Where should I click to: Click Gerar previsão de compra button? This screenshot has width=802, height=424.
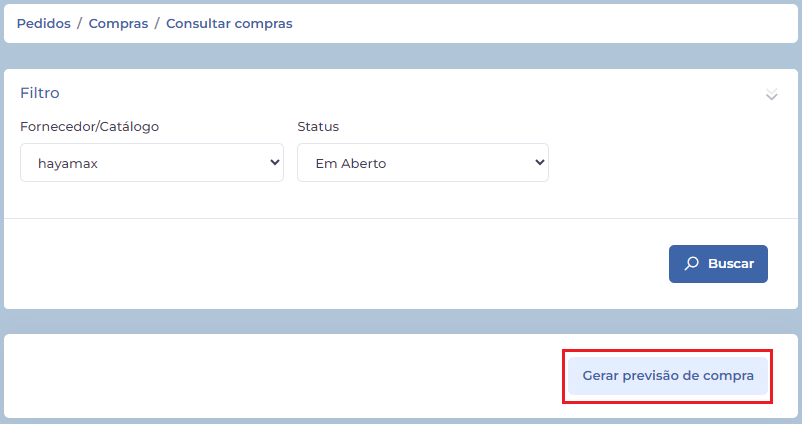click(668, 376)
